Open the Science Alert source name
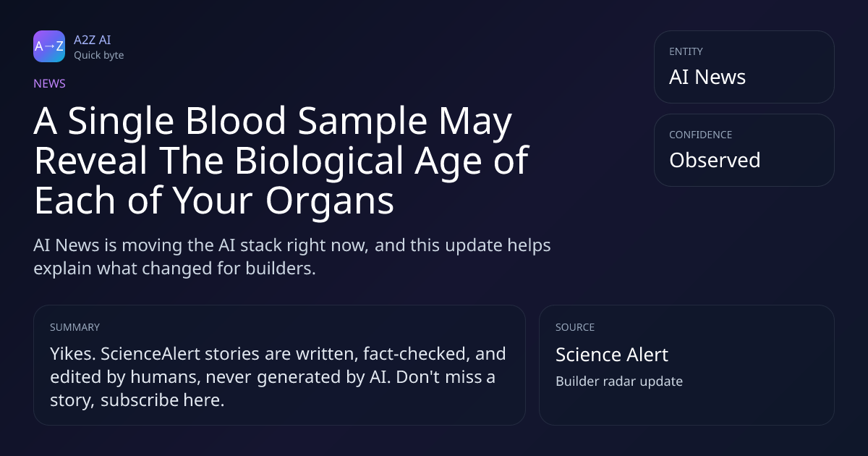The image size is (868, 456). point(612,355)
